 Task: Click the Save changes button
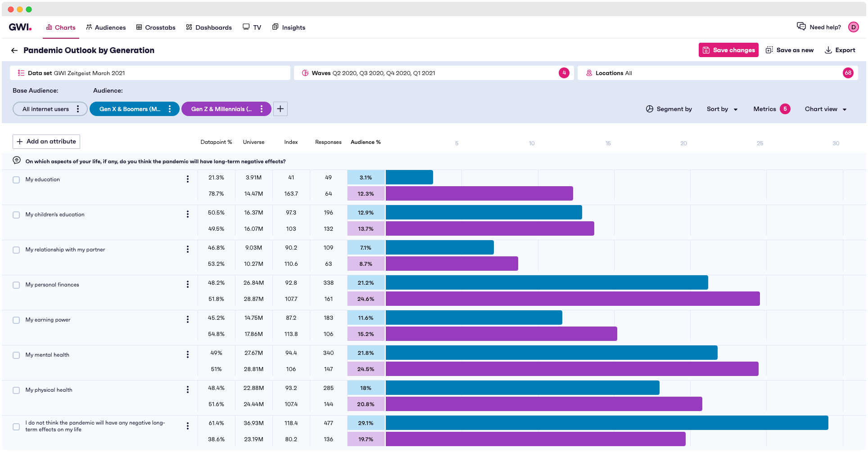coord(728,50)
